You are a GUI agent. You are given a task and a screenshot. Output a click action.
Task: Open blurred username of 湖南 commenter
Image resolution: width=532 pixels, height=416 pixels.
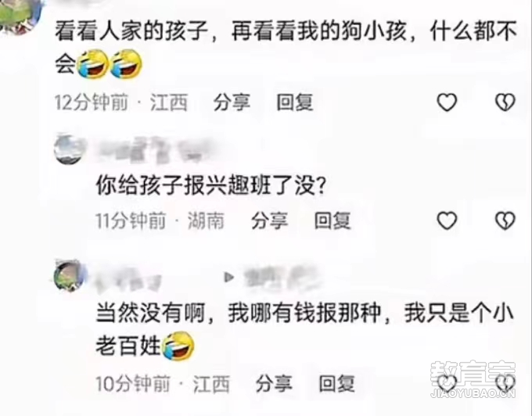click(154, 149)
